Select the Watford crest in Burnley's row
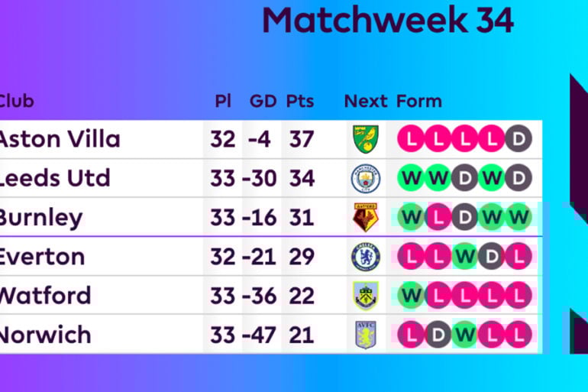The height and width of the screenshot is (392, 588). point(366,217)
